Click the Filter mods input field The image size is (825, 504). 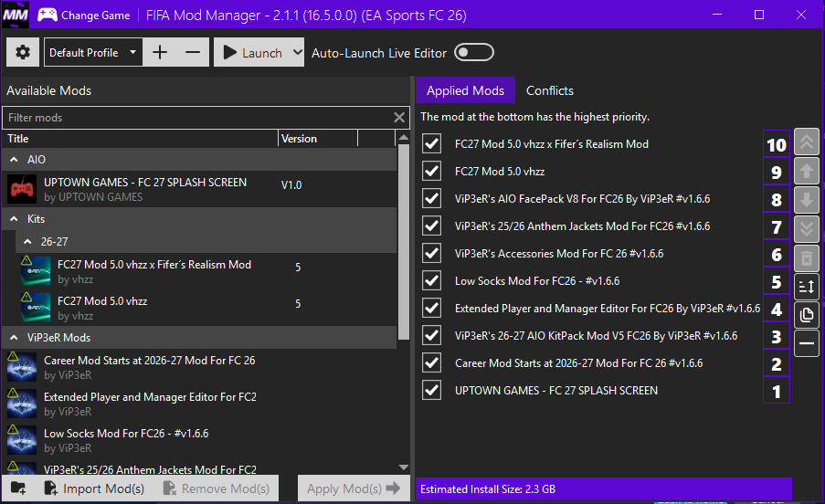point(197,118)
